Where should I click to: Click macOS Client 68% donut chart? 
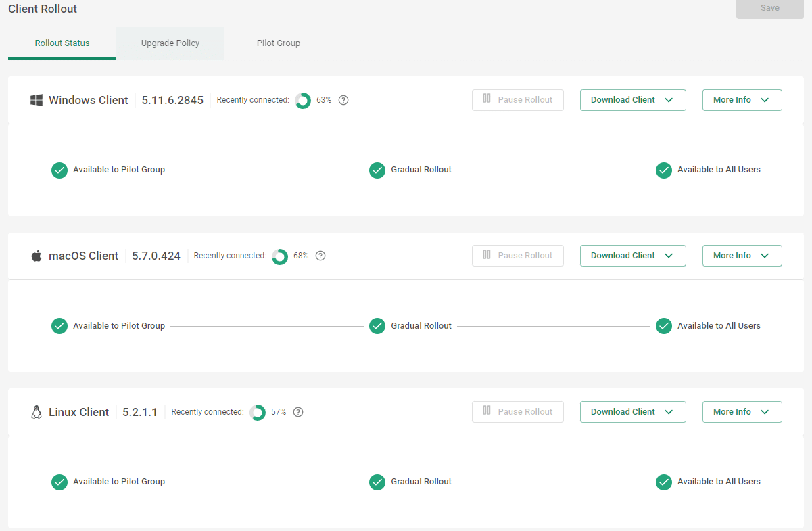tap(280, 256)
